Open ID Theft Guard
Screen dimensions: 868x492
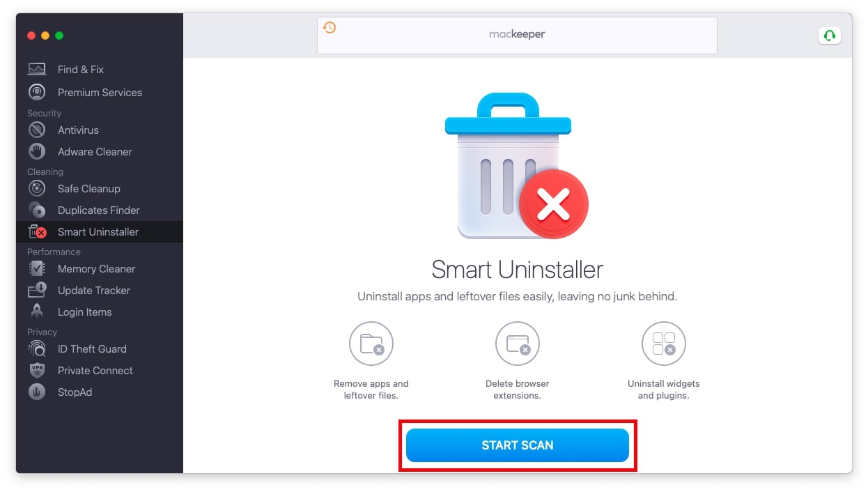[91, 348]
